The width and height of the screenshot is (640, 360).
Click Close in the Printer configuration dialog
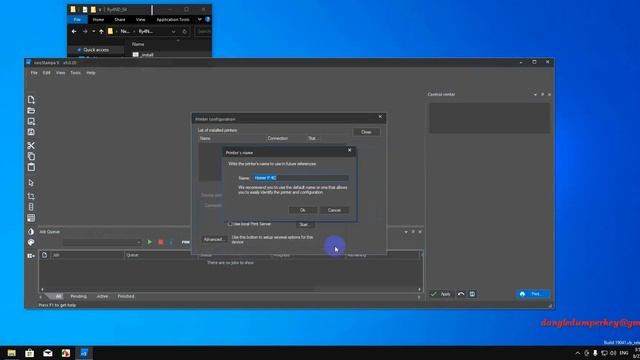coord(366,132)
